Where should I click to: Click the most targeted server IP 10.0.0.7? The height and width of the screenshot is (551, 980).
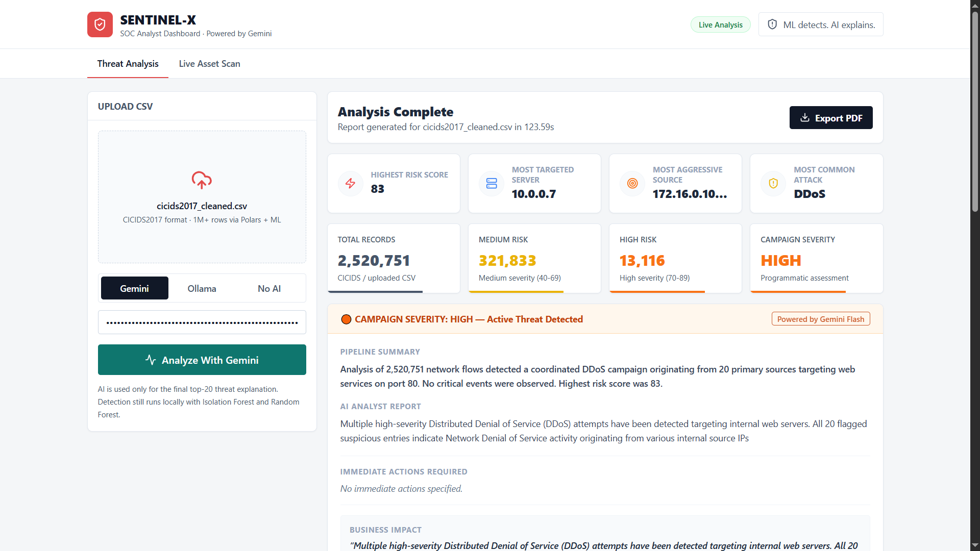click(534, 194)
